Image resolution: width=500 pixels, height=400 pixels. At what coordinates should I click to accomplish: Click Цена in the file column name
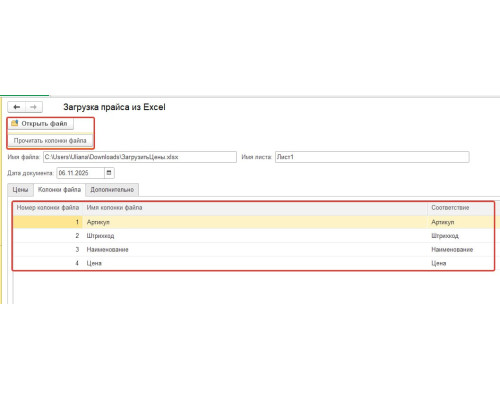[x=94, y=263]
